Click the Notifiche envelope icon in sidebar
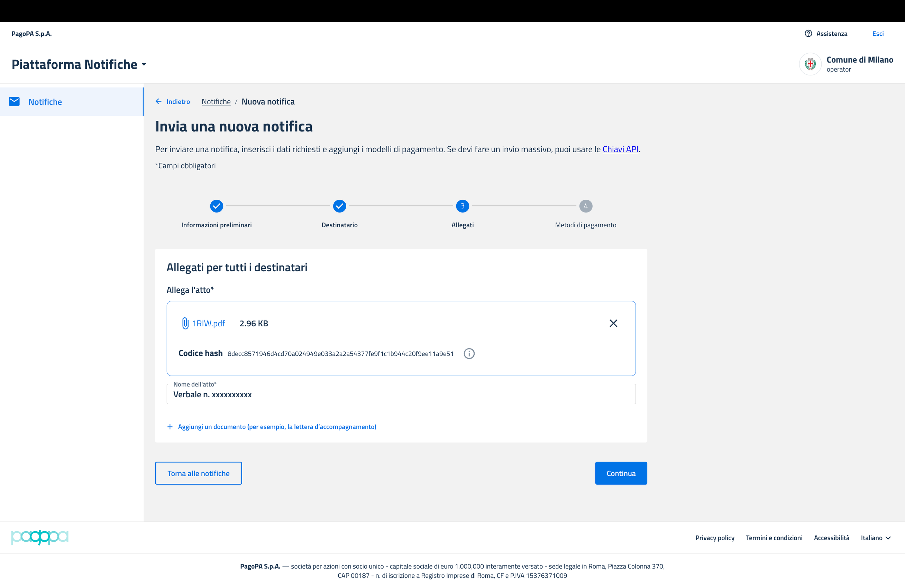 click(x=15, y=101)
